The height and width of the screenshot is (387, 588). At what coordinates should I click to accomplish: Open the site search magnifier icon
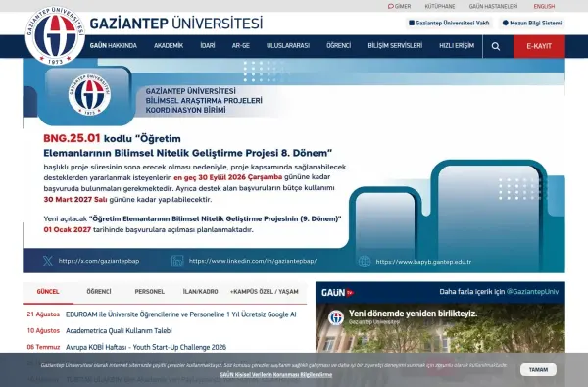click(x=496, y=46)
